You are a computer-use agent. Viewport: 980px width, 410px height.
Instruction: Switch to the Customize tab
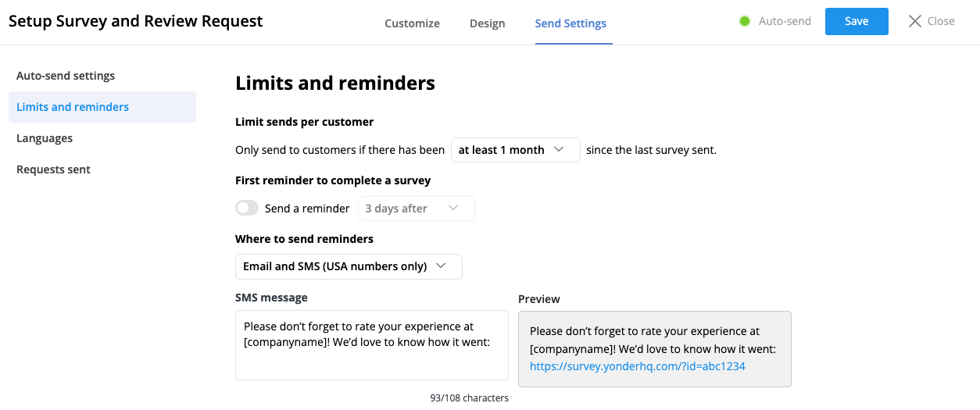[x=412, y=23]
